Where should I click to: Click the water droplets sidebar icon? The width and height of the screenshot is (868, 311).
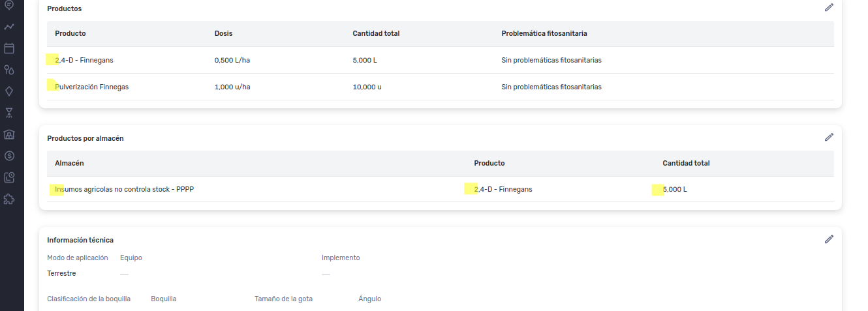tap(9, 70)
